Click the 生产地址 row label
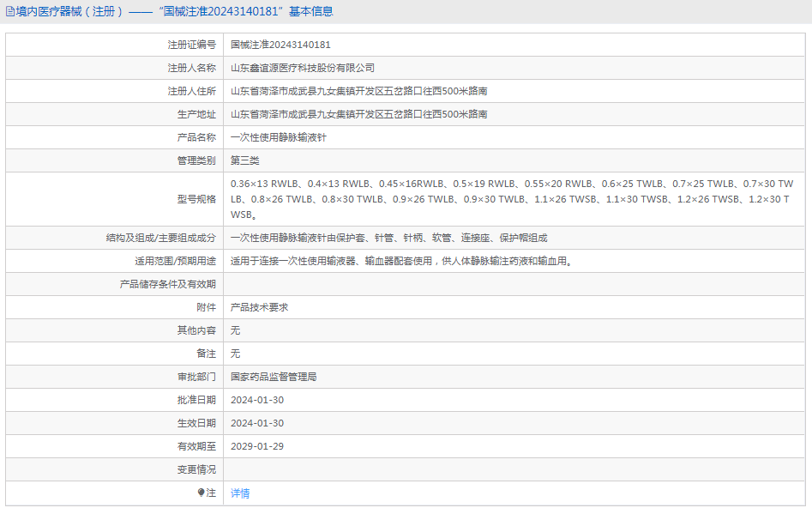Image resolution: width=812 pixels, height=514 pixels. 196,114
